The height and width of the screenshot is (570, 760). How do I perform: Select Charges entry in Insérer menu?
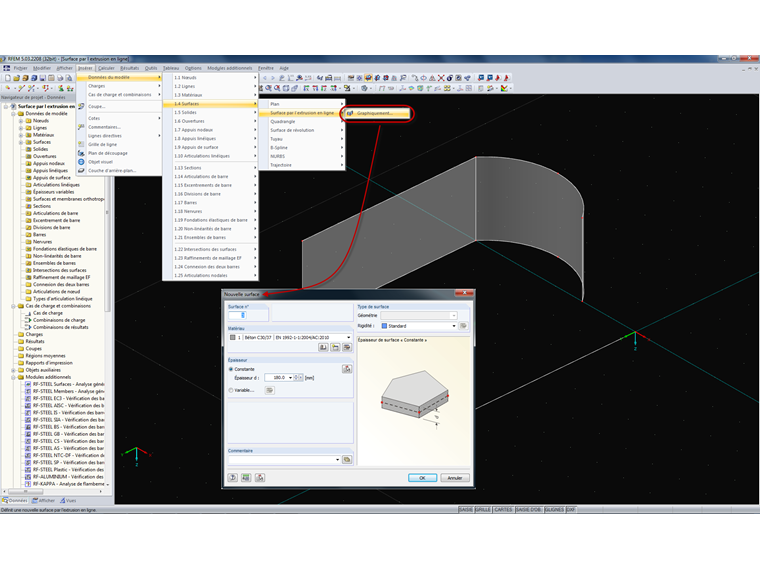click(119, 86)
